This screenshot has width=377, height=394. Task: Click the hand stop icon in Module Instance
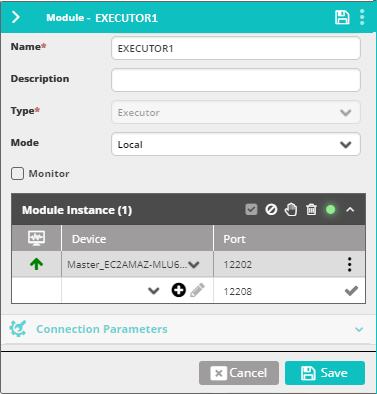pyautogui.click(x=291, y=210)
